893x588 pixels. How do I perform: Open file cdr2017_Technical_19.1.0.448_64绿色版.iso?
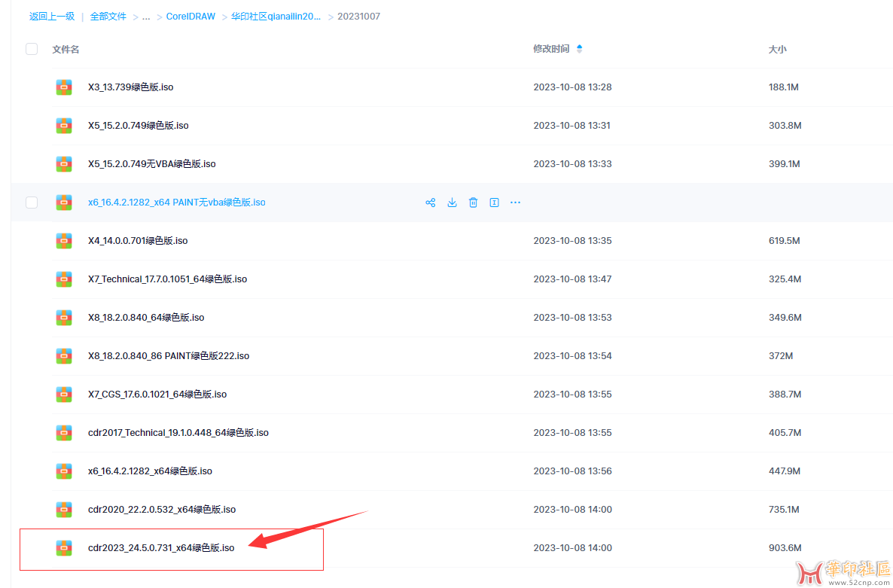178,433
